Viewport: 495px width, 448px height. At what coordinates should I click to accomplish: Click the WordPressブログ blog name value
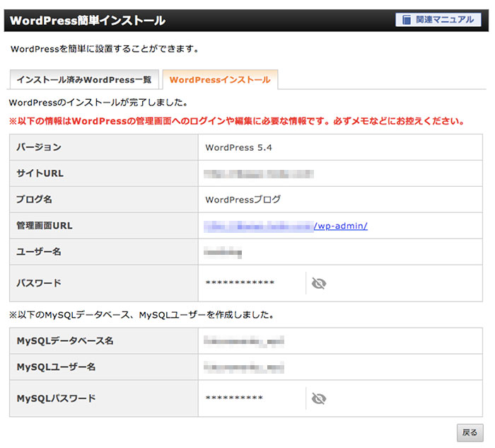pos(243,200)
